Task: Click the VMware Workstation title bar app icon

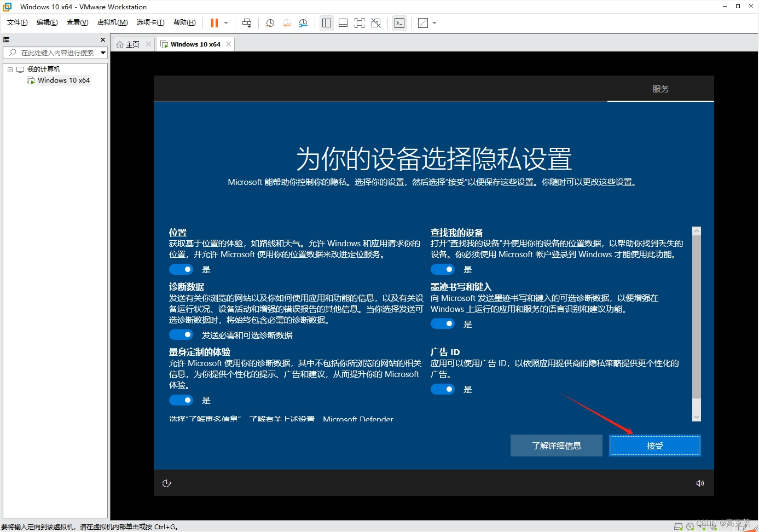Action: [7, 7]
